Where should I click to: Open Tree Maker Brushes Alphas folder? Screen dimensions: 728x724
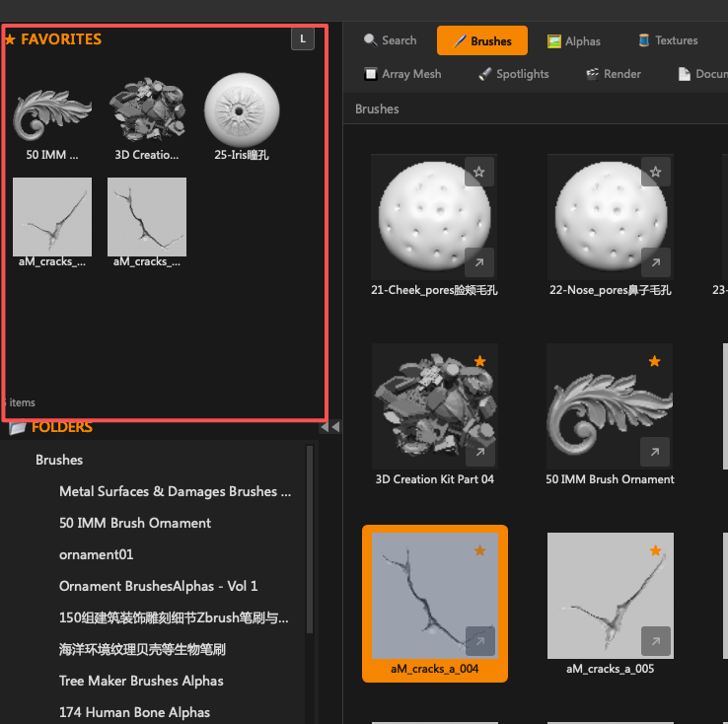click(141, 681)
